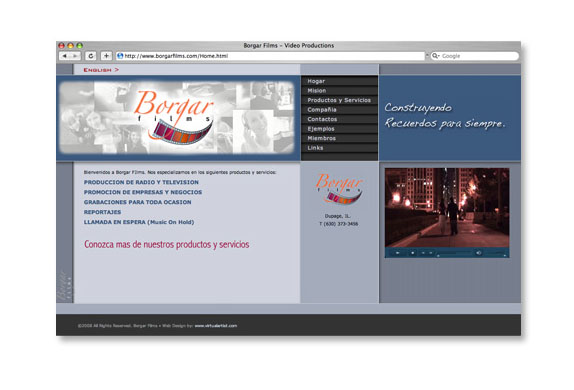This screenshot has width=574, height=390.
Task: Click the night street video thumbnail
Action: tap(447, 208)
